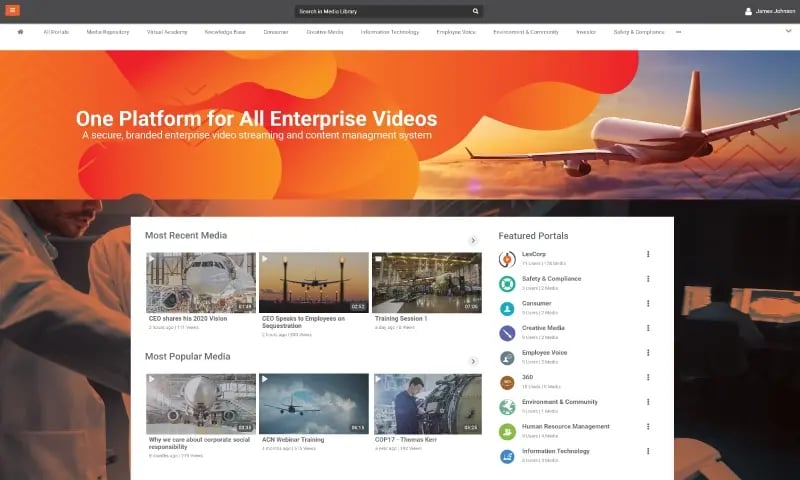Click the search magnifier icon
The image size is (800, 480).
click(475, 11)
